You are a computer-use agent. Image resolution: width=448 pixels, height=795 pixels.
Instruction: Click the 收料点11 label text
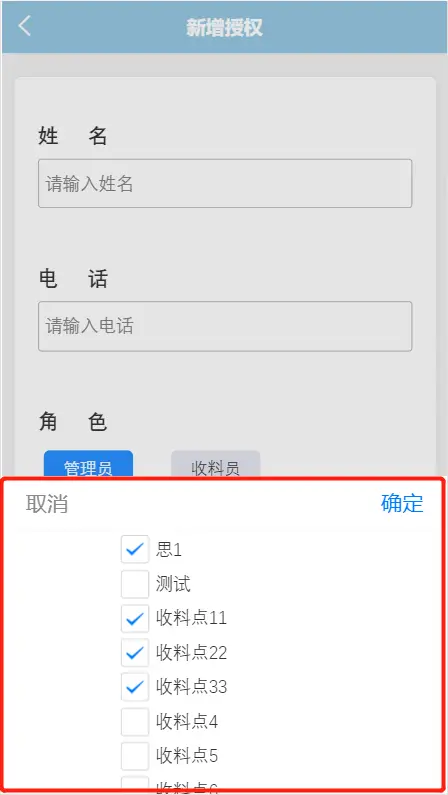192,618
